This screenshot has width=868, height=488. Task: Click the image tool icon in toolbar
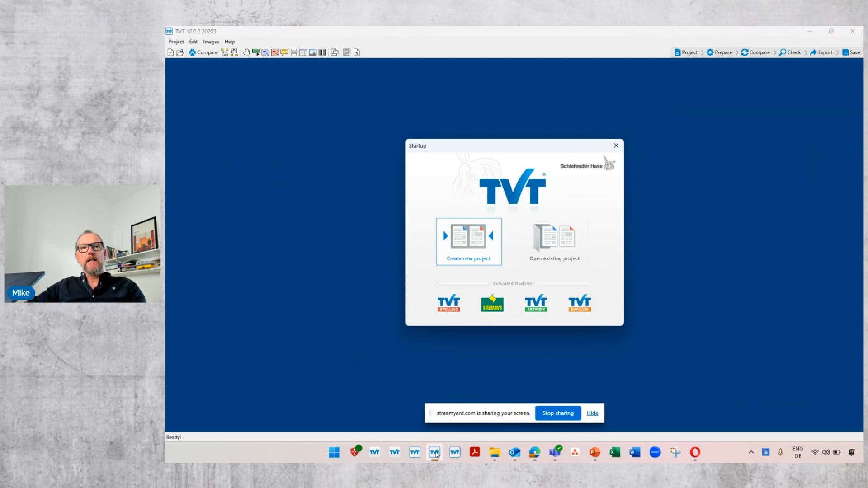point(312,52)
